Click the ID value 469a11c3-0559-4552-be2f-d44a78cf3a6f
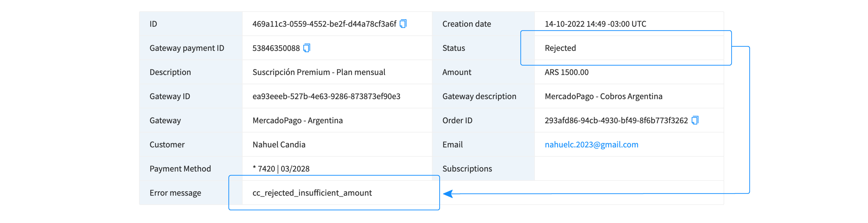This screenshot has height=223, width=868. [324, 24]
